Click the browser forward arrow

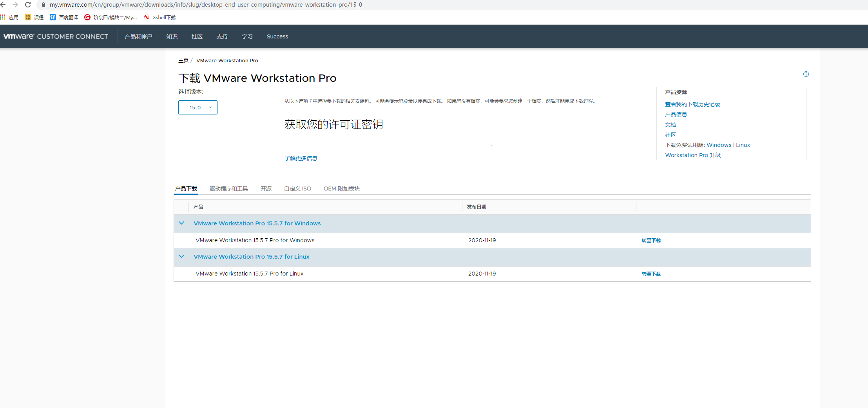click(x=15, y=5)
